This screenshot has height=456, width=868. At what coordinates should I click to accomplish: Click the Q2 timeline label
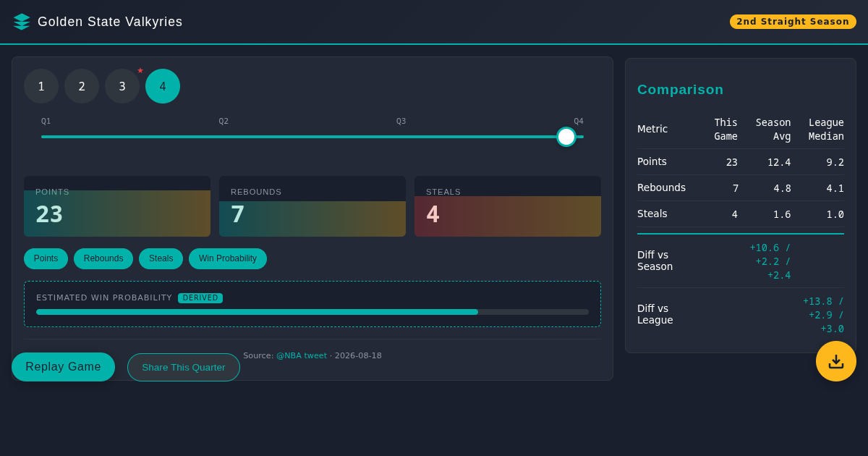[x=224, y=122]
